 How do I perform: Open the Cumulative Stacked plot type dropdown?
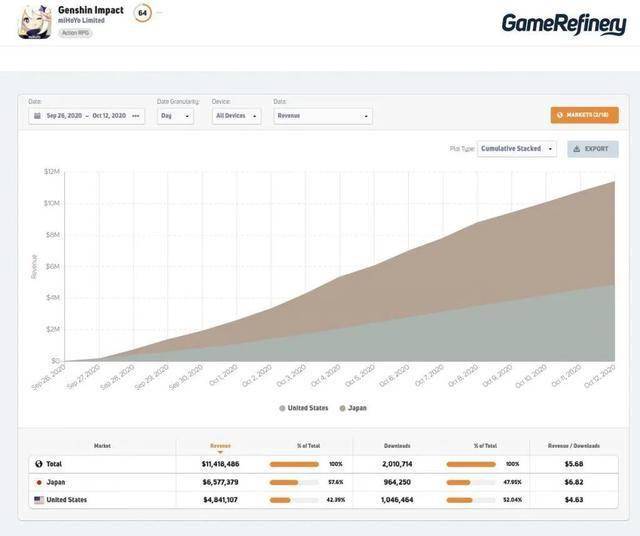coord(517,149)
